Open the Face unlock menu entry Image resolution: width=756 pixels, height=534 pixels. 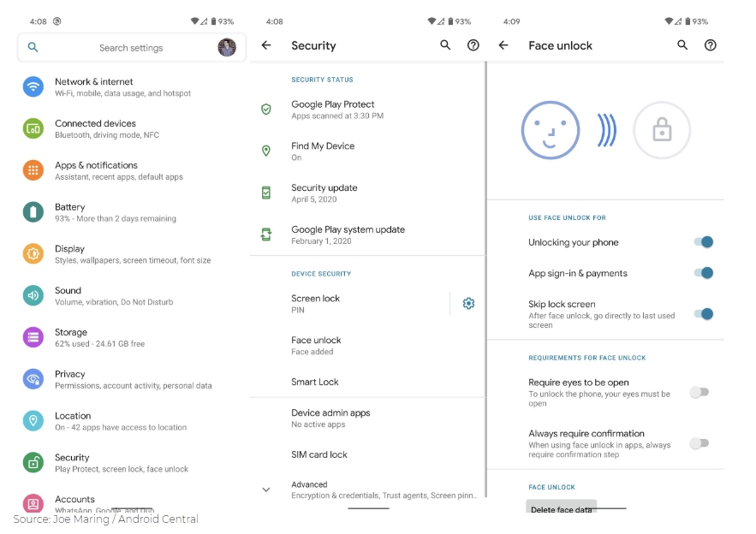tap(367, 346)
